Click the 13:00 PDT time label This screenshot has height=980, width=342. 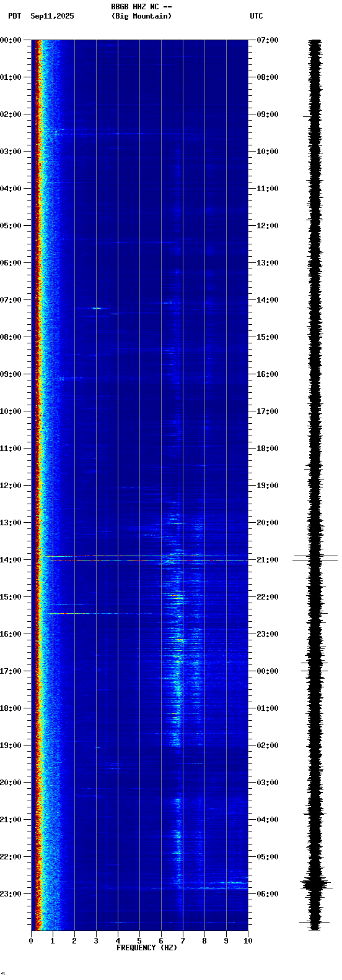pos(11,523)
